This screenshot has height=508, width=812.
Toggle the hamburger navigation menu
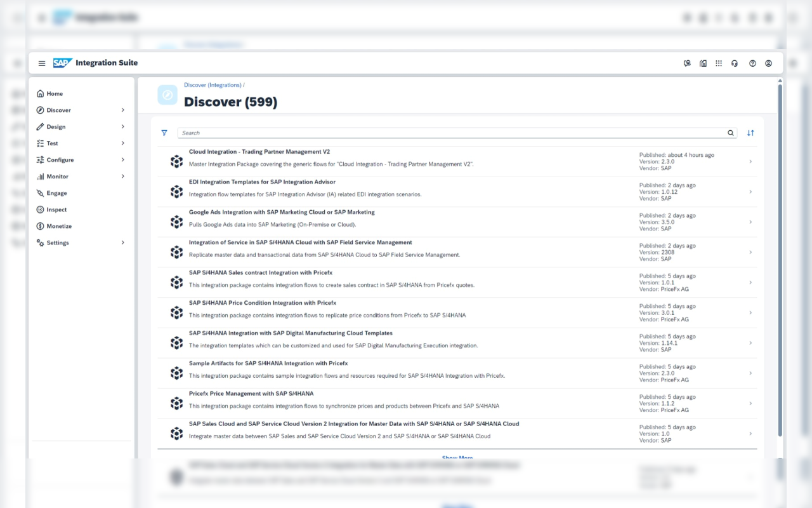click(x=42, y=63)
